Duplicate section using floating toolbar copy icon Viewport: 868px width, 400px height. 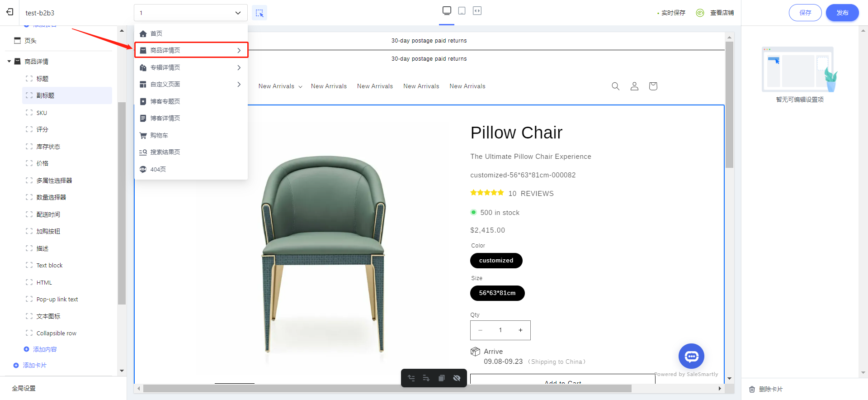click(441, 378)
